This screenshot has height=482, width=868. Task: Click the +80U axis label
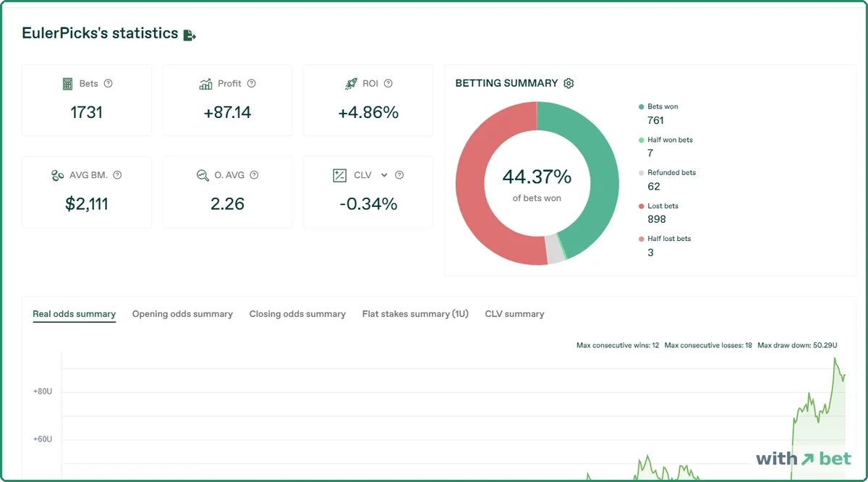pyautogui.click(x=43, y=392)
